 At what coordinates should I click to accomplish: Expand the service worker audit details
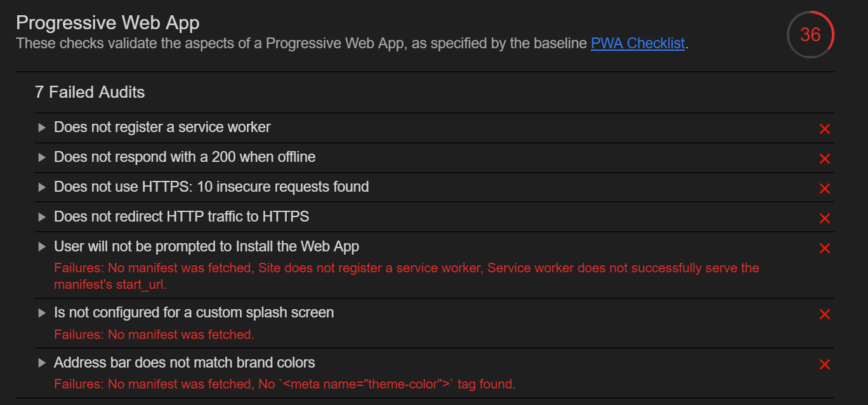tap(42, 127)
